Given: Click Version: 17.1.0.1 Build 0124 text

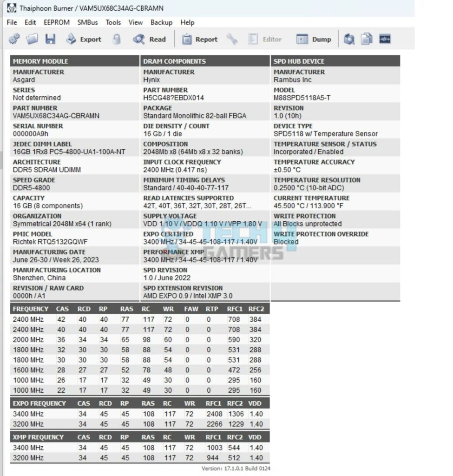Looking at the screenshot, I should pyautogui.click(x=236, y=469).
